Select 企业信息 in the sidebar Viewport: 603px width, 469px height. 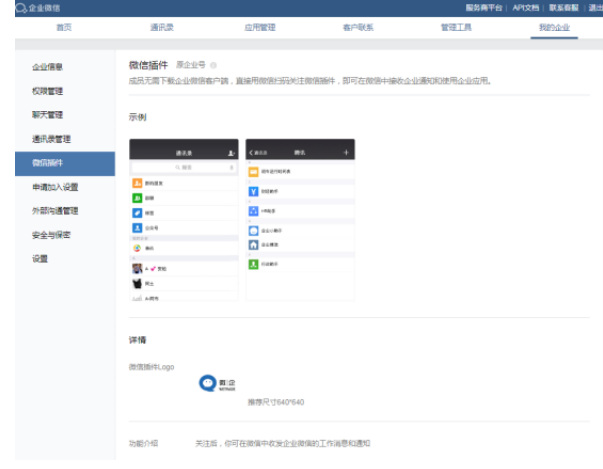(47, 67)
